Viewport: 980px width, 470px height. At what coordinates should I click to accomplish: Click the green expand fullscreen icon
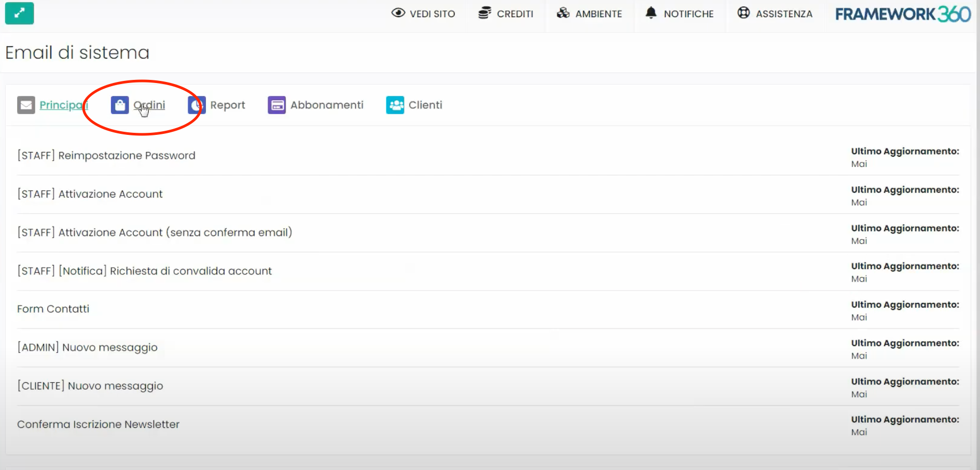[19, 13]
